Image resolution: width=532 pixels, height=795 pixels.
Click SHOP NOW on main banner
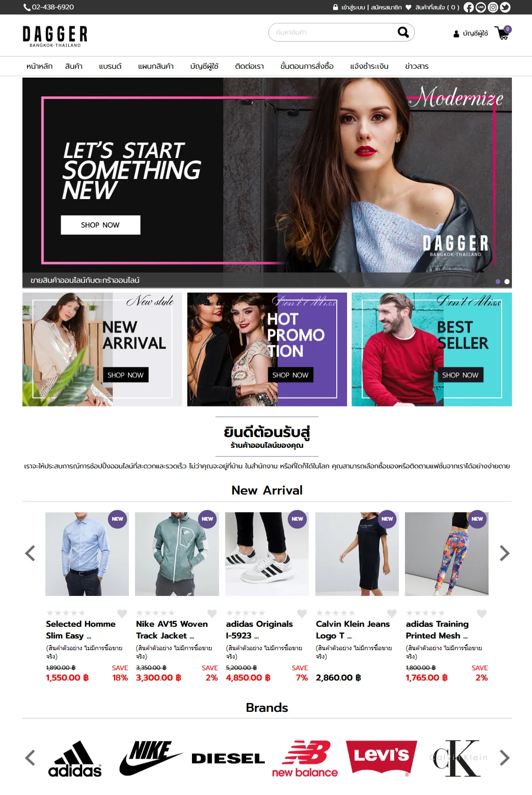(100, 225)
